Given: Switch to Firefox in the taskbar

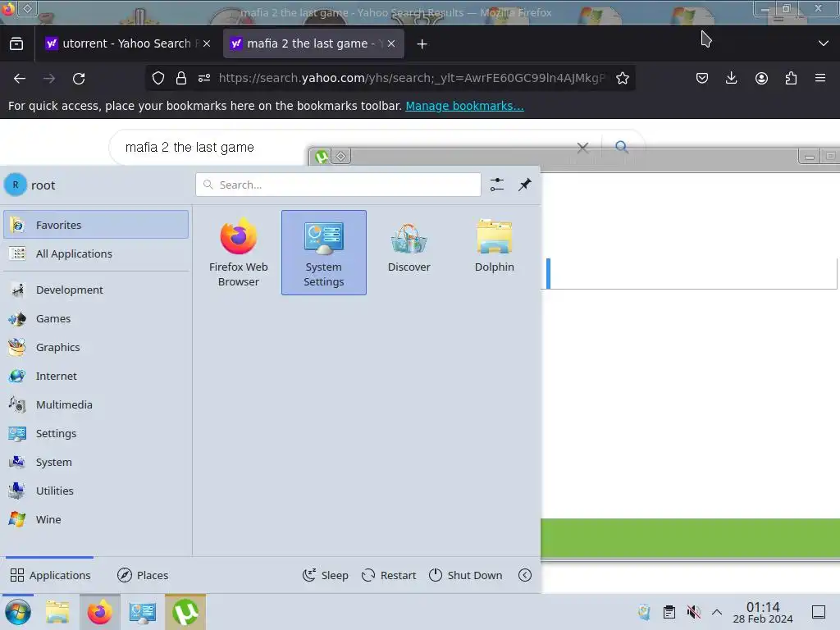Looking at the screenshot, I should (x=99, y=612).
